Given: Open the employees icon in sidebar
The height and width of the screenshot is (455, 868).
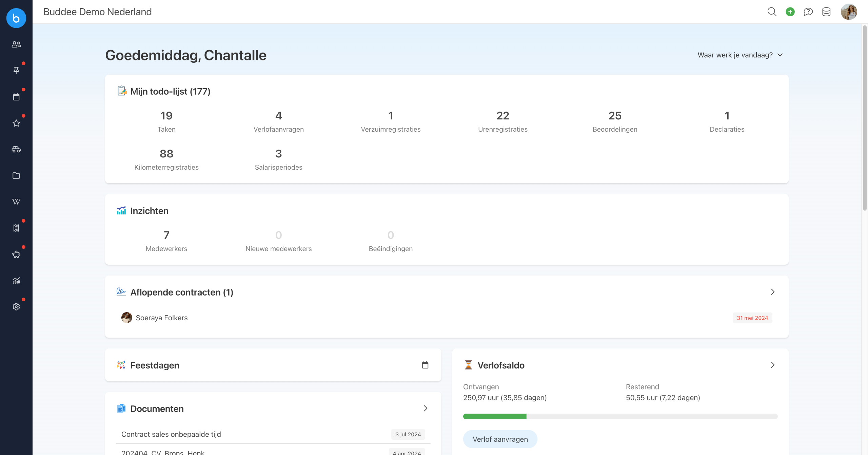Looking at the screenshot, I should (16, 44).
